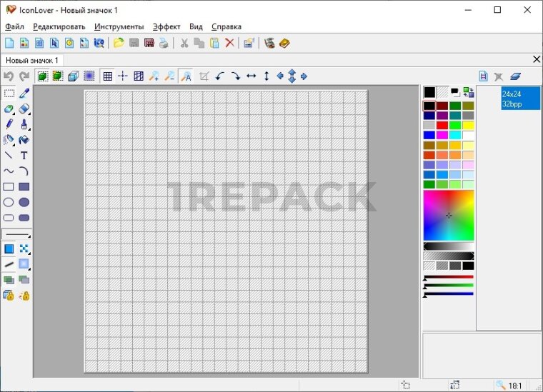Image resolution: width=543 pixels, height=392 pixels.
Task: Toggle the pixel grid display
Action: 106,76
